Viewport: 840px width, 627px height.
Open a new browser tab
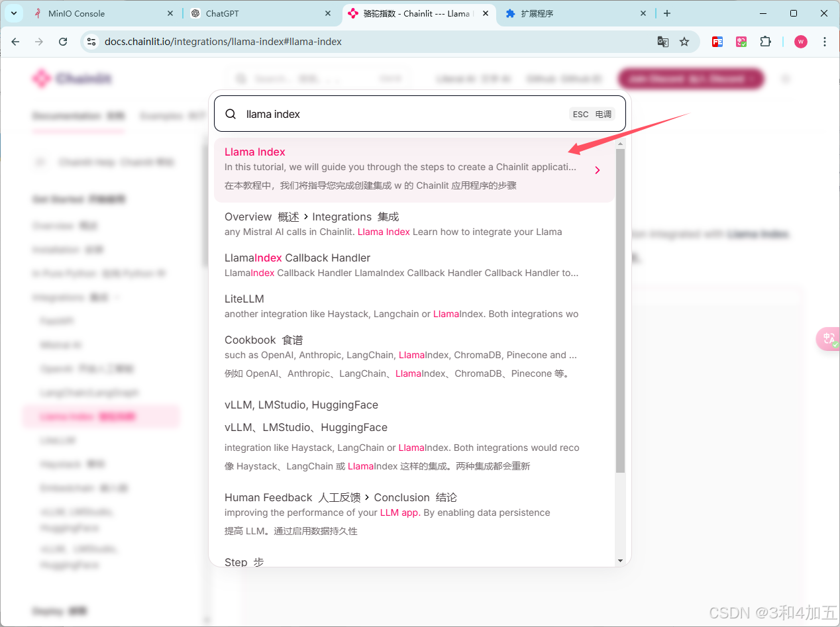(x=666, y=13)
